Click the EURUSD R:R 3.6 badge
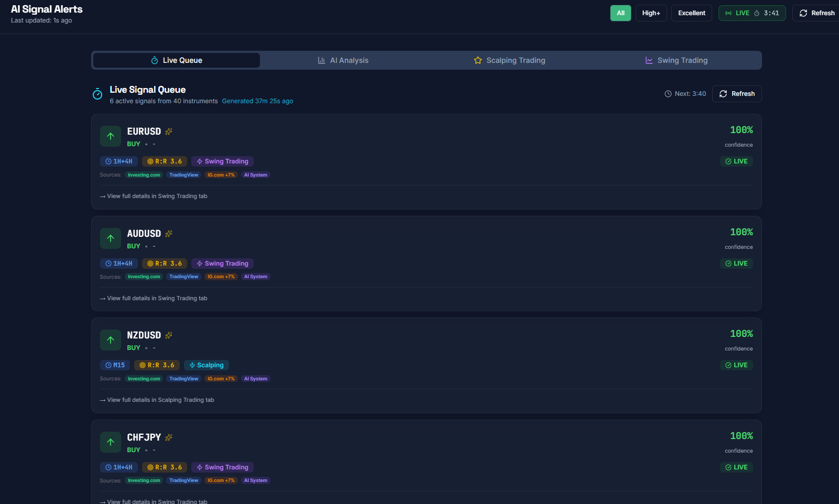Image resolution: width=839 pixels, height=504 pixels. pyautogui.click(x=165, y=161)
